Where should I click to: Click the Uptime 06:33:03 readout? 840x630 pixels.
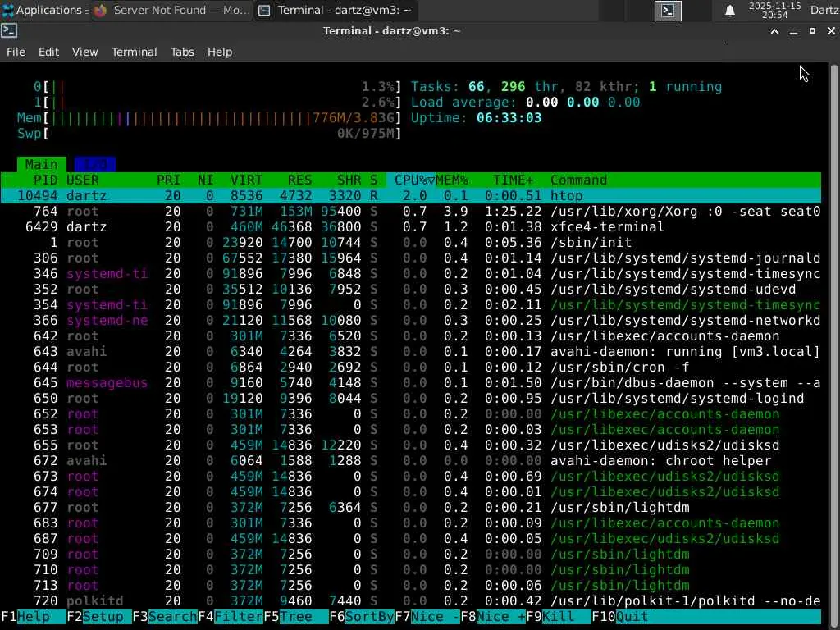(477, 118)
